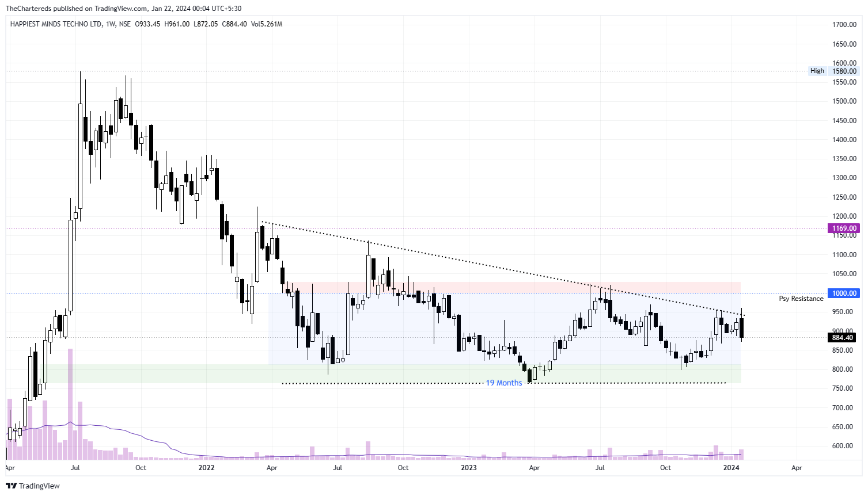
Task: Click the low value L872.05
Action: [x=206, y=24]
